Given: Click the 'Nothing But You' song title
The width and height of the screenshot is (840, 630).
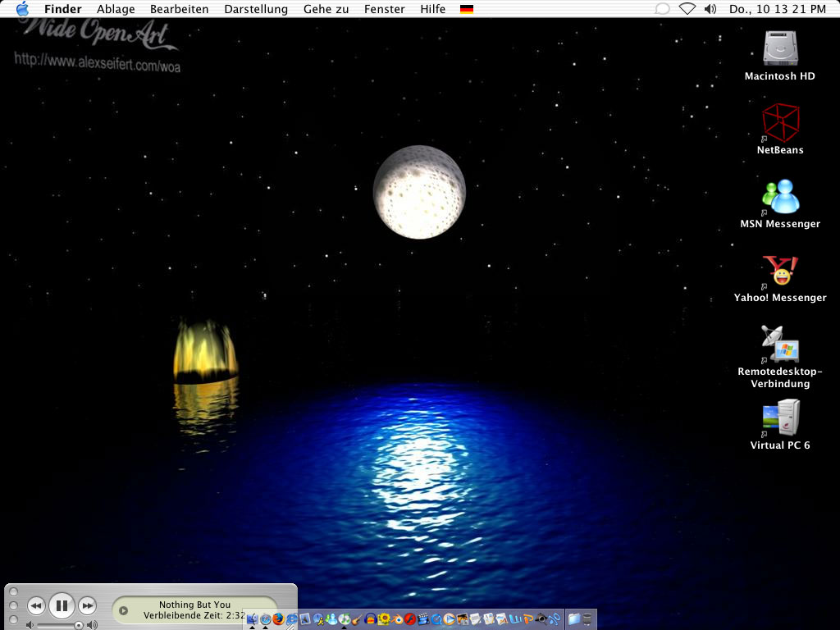Looking at the screenshot, I should [x=194, y=605].
